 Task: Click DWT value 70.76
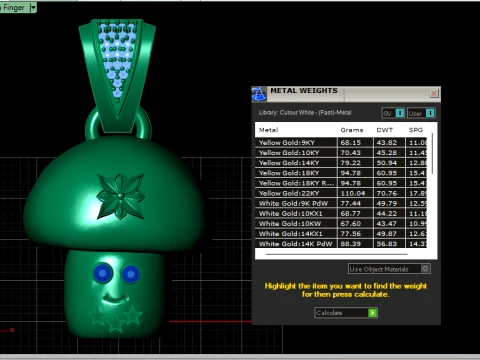click(x=386, y=193)
